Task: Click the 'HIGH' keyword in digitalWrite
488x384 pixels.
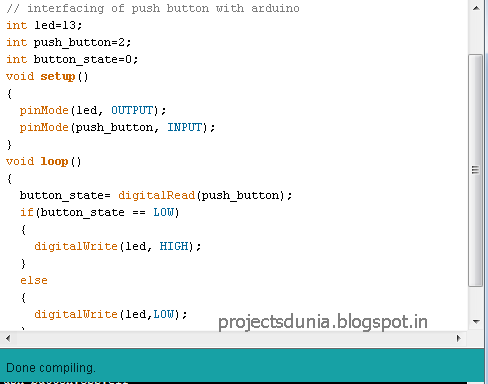Action: coord(174,246)
